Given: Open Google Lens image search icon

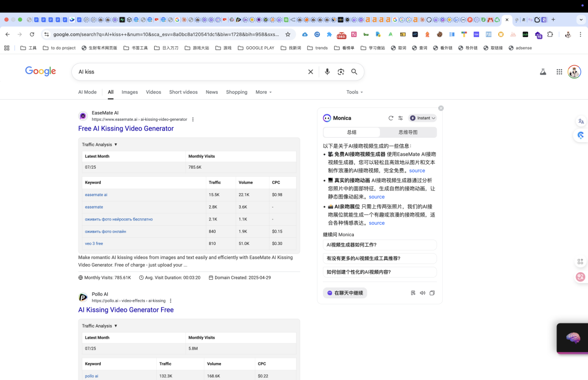Looking at the screenshot, I should point(340,72).
